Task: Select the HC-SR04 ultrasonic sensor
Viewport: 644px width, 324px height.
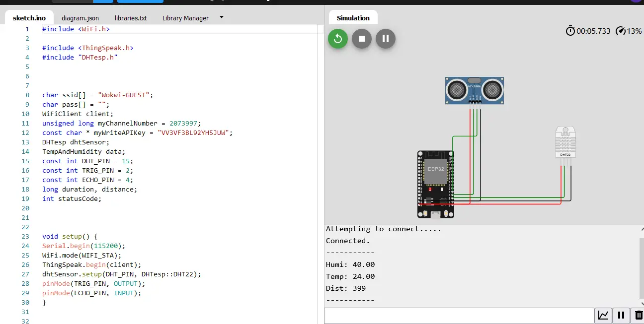Action: 475,90
